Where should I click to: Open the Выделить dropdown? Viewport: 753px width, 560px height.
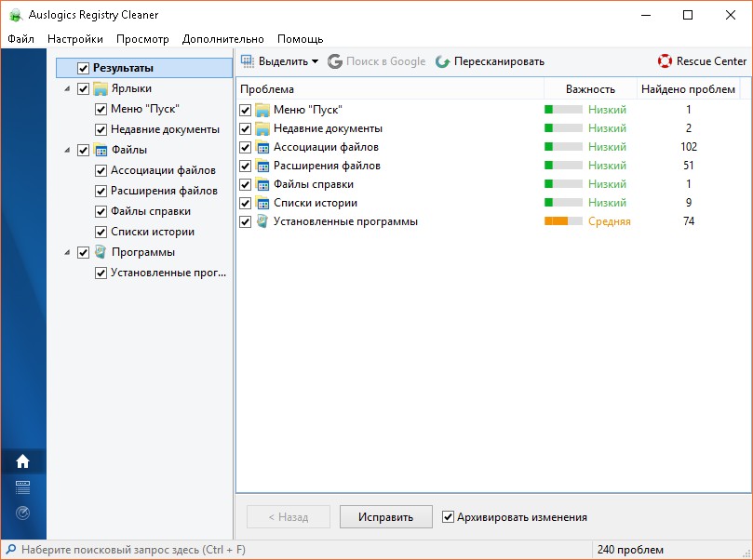pyautogui.click(x=279, y=61)
